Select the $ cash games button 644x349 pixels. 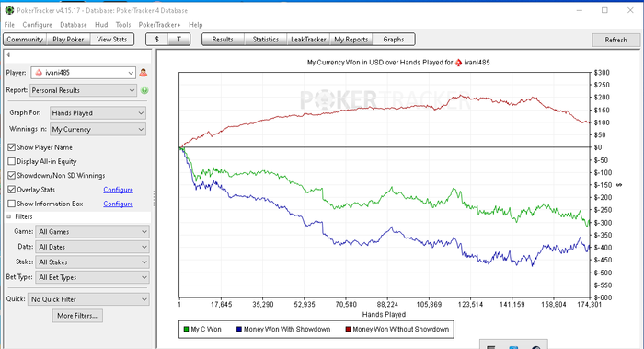tap(157, 40)
